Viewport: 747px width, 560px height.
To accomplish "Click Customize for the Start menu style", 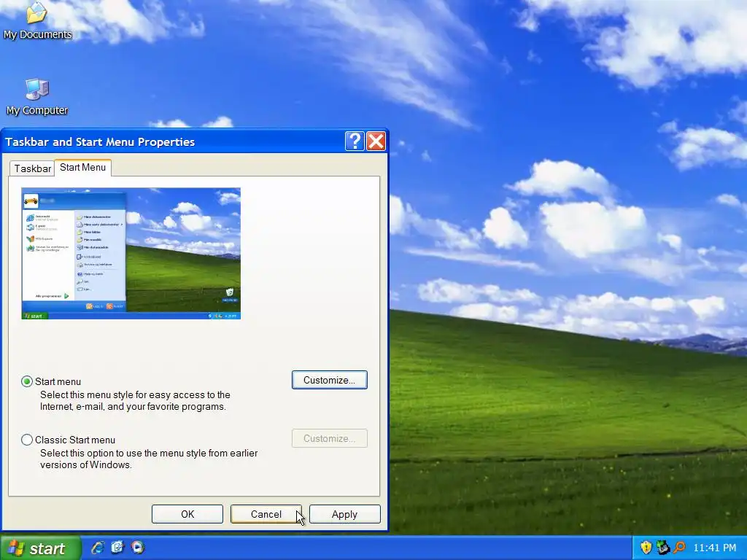I will coord(330,380).
